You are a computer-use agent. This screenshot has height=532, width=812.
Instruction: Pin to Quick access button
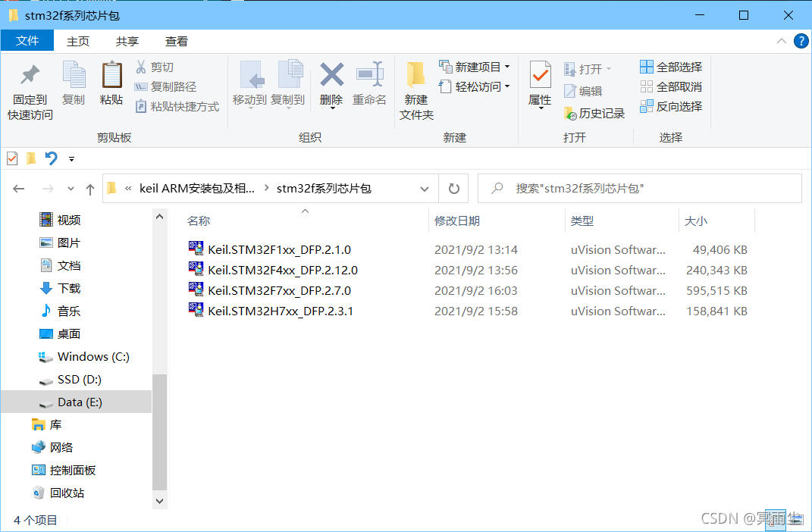[x=30, y=92]
